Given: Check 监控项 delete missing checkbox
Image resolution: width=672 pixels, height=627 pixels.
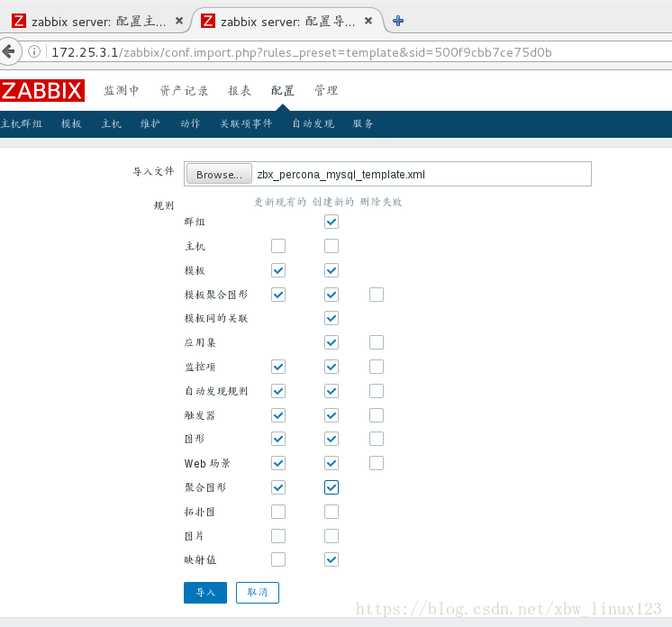Looking at the screenshot, I should (x=377, y=367).
